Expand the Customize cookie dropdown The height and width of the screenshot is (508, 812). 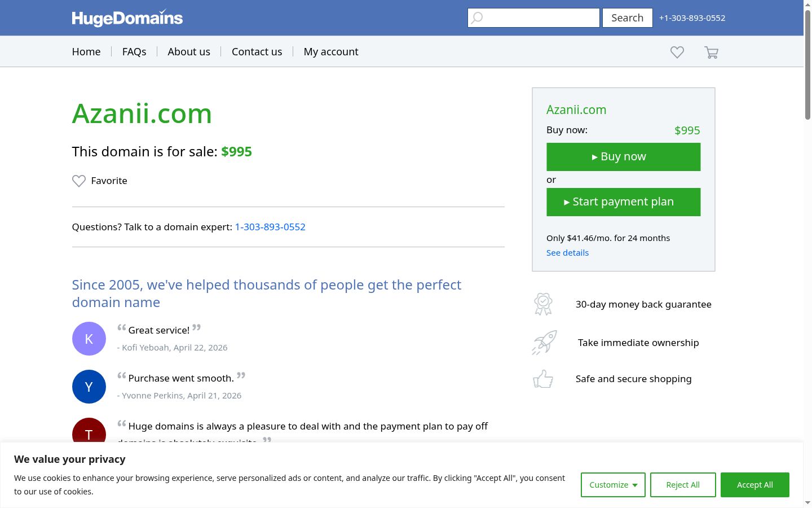pos(613,485)
